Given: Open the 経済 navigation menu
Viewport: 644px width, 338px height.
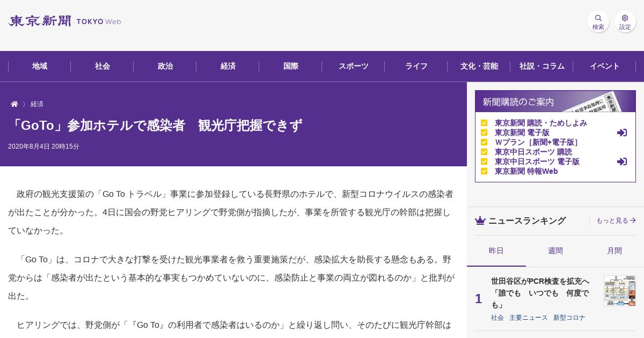Looking at the screenshot, I should [228, 66].
